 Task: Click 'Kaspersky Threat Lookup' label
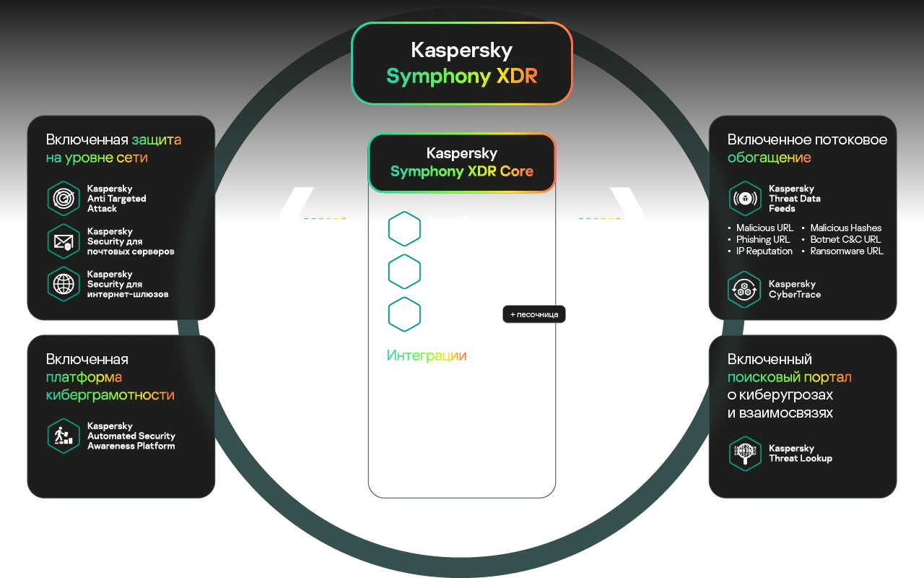point(801,454)
